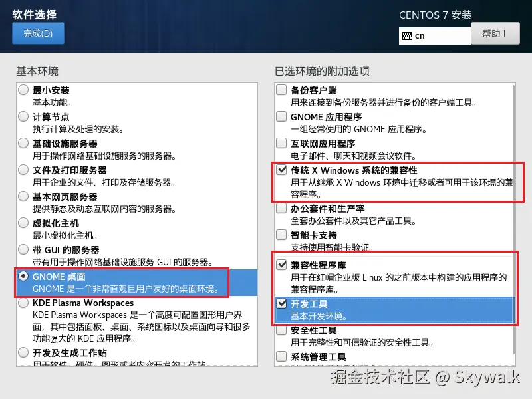Select the 虚拟化主机 radio button
This screenshot has width=532, height=399.
pyautogui.click(x=23, y=223)
